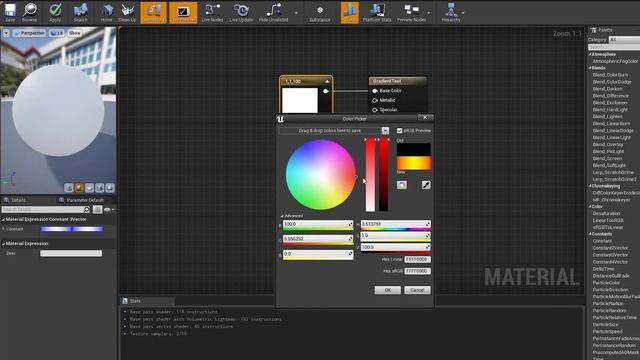Toggle the Live Preview toolbar button
The height and width of the screenshot is (360, 640).
click(x=183, y=12)
